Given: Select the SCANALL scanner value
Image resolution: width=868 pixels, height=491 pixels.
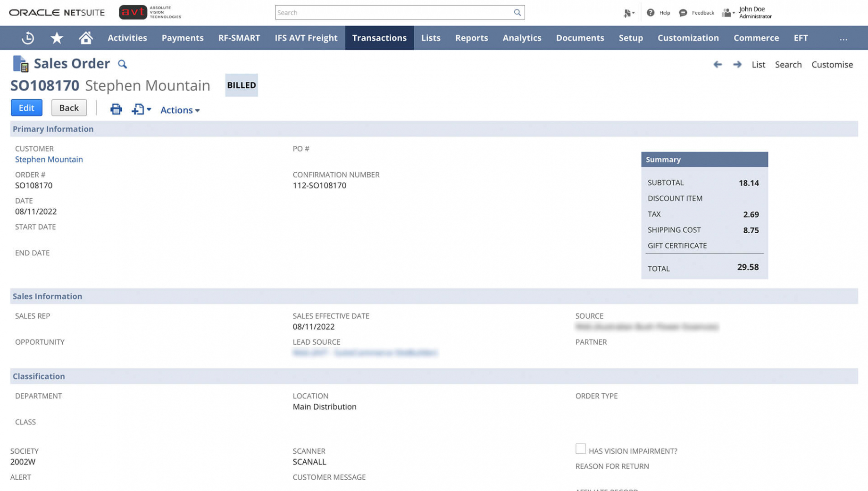Looking at the screenshot, I should pos(309,462).
